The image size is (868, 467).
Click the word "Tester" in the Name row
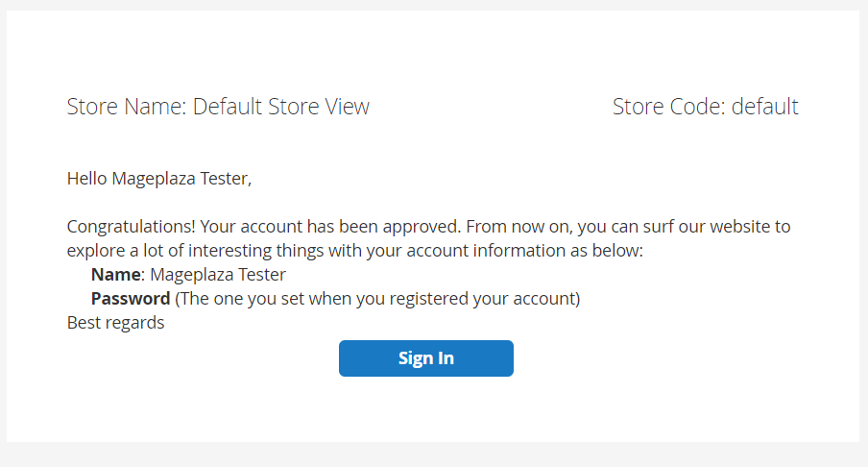(261, 275)
